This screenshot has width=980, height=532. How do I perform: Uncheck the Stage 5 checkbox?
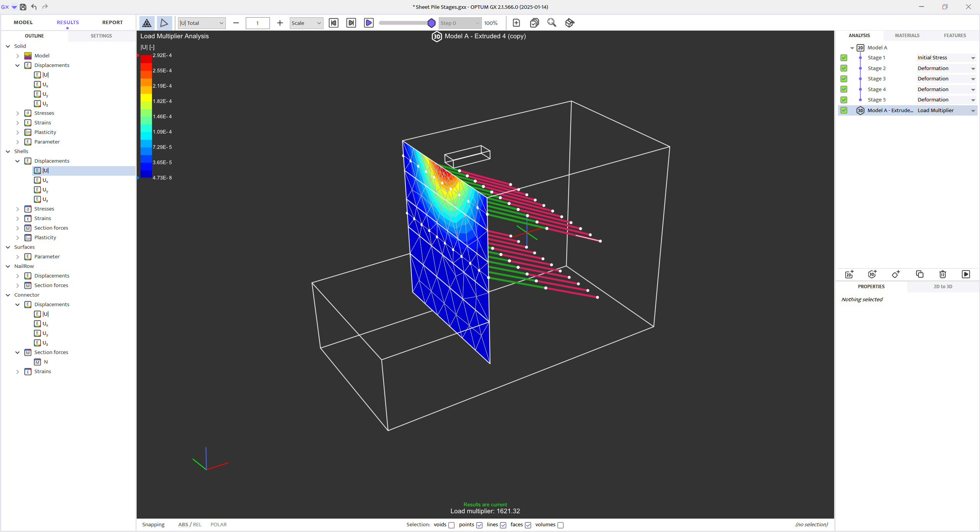click(x=844, y=100)
